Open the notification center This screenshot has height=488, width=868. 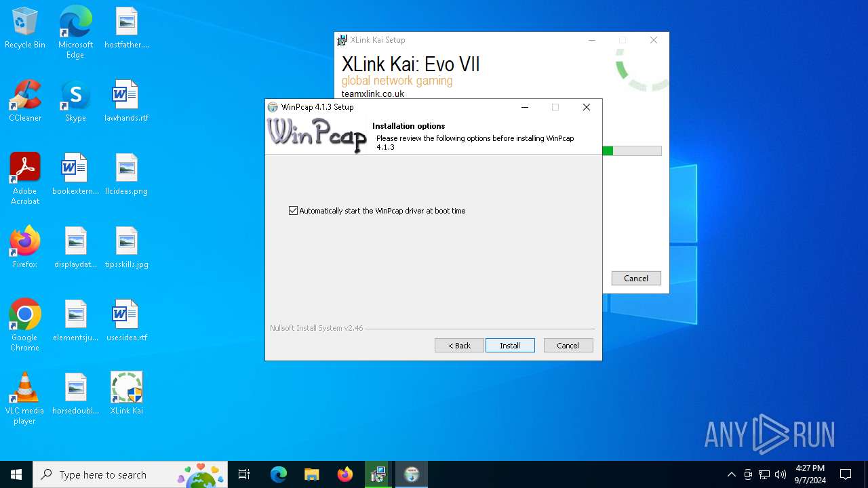pyautogui.click(x=846, y=474)
